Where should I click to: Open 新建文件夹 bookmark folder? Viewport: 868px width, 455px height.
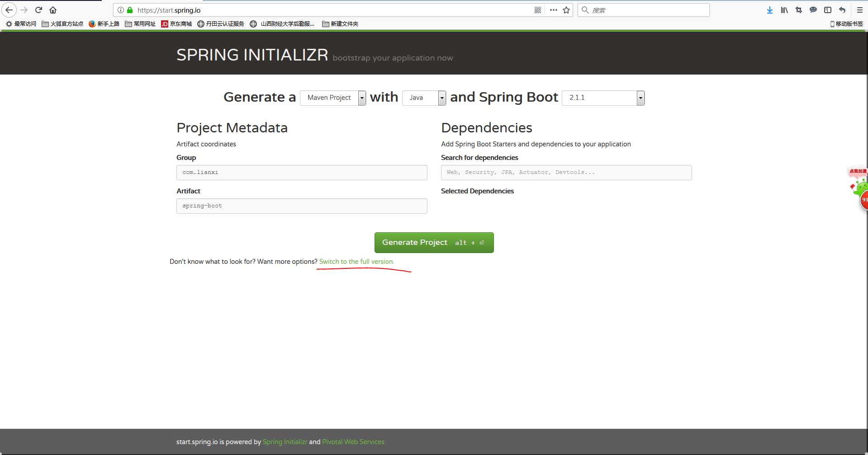[x=340, y=24]
